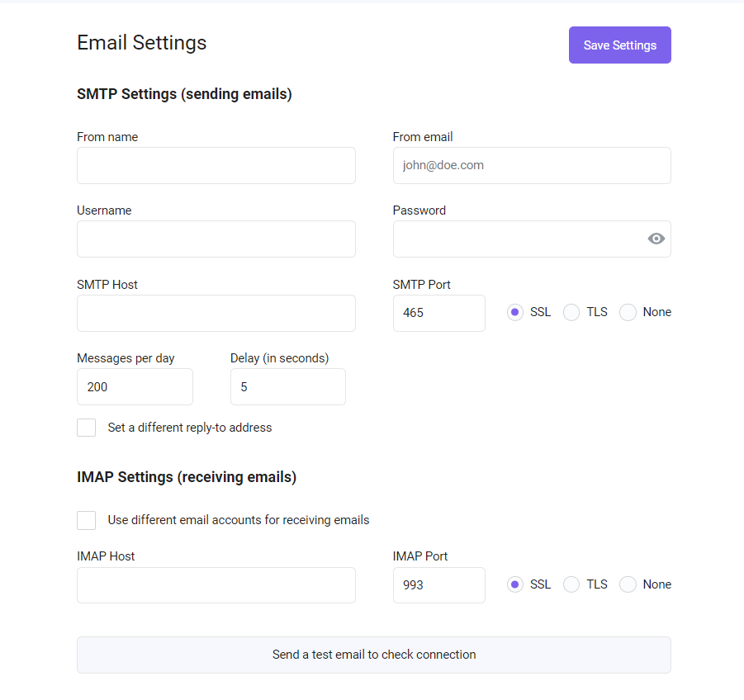Select None encryption for SMTP
This screenshot has width=744, height=700.
(628, 313)
